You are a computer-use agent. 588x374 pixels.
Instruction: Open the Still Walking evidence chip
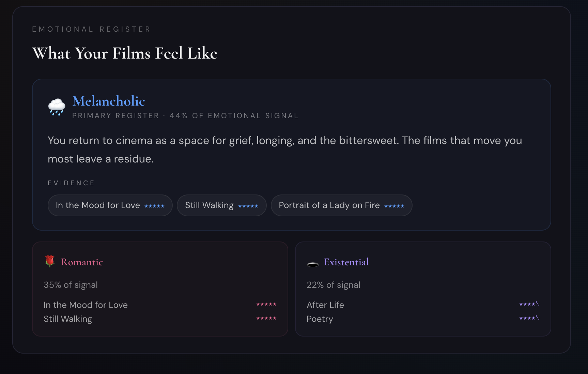[221, 205]
